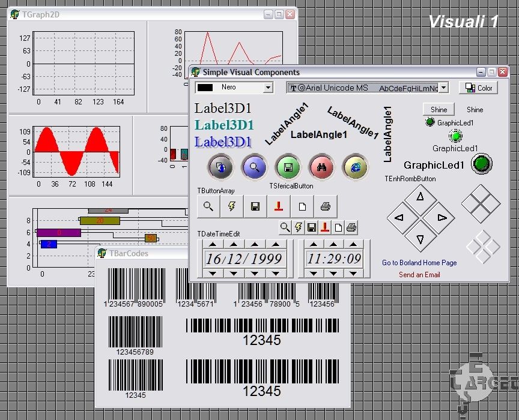The height and width of the screenshot is (420, 519).
Task: Click the large blank page button
Action: 302,206
